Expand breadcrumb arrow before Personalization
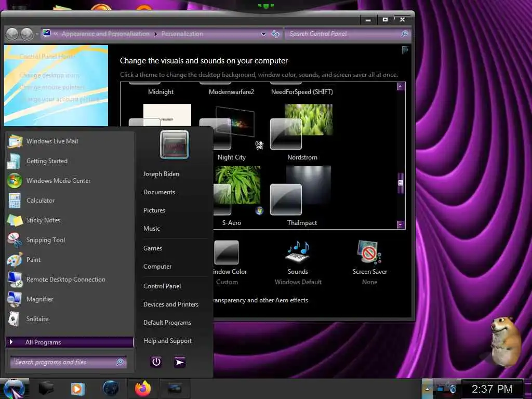Viewport: 532px width, 399px height. (155, 34)
